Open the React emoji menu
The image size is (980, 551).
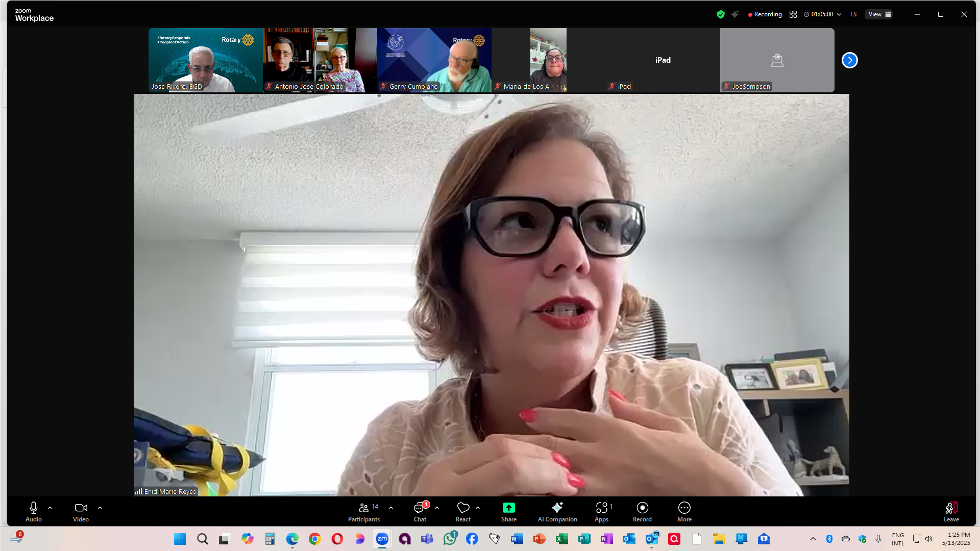[463, 511]
